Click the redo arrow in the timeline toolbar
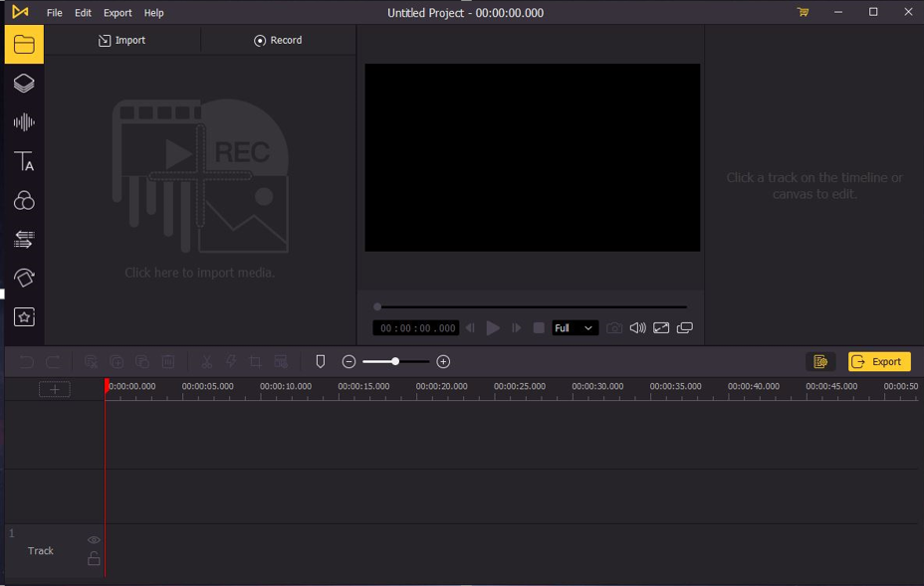 tap(53, 361)
